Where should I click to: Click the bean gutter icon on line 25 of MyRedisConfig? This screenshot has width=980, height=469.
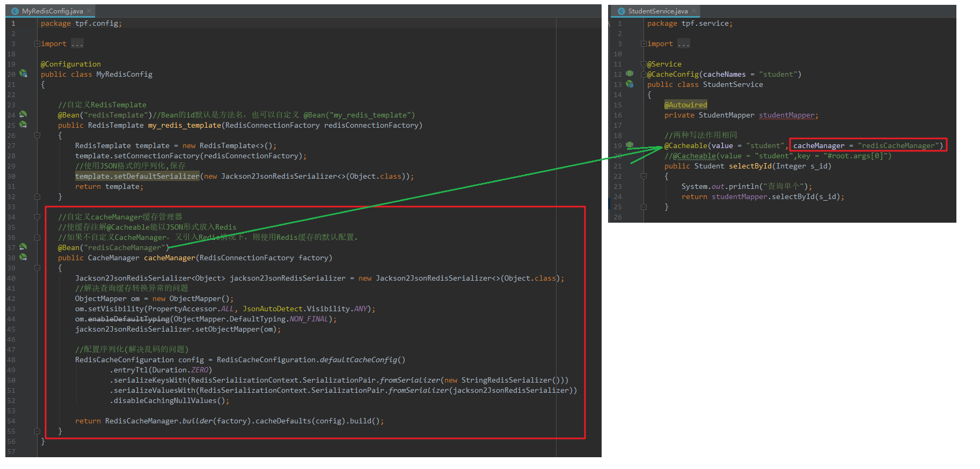pyautogui.click(x=23, y=124)
